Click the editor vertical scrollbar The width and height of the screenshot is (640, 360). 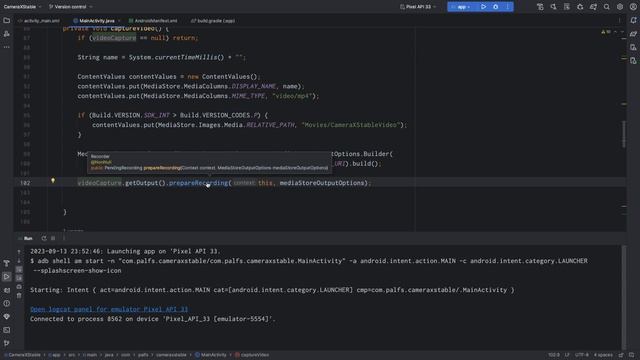coord(624,135)
